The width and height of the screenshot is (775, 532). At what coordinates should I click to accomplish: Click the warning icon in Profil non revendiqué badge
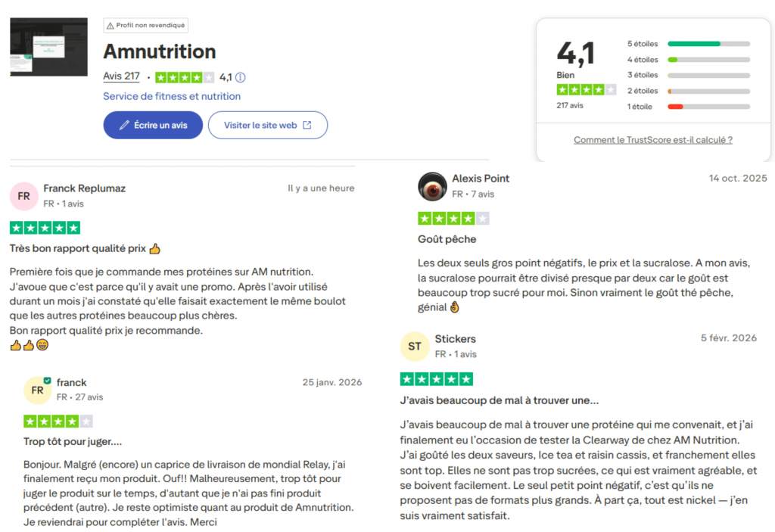[x=110, y=25]
